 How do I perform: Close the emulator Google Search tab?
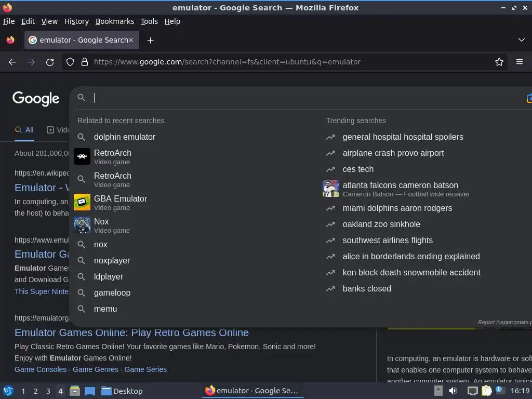(x=131, y=40)
